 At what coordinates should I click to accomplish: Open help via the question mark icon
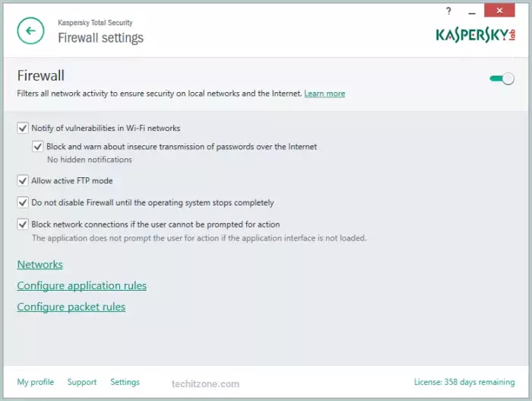[448, 11]
